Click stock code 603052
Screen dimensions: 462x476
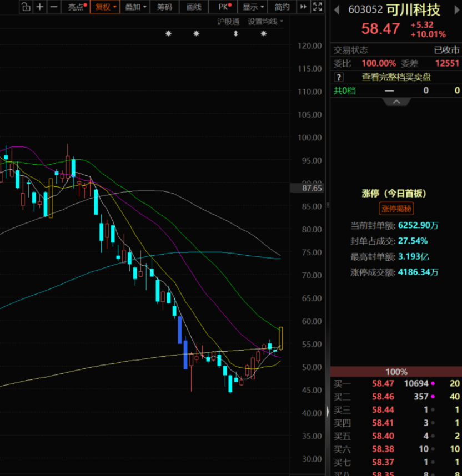click(x=365, y=10)
